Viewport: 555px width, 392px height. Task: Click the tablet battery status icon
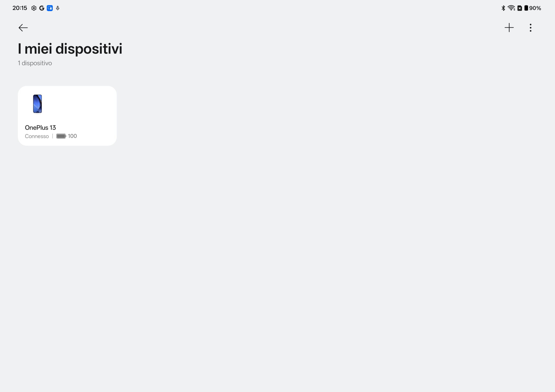(x=526, y=8)
